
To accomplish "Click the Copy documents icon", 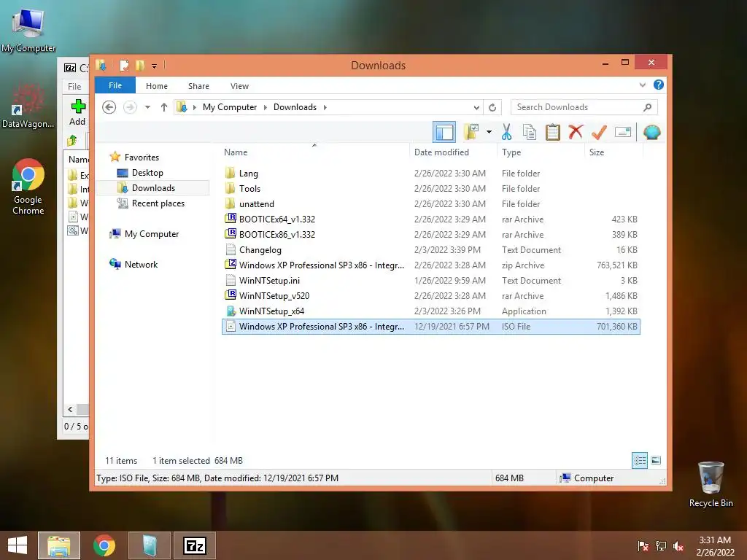I will point(530,132).
